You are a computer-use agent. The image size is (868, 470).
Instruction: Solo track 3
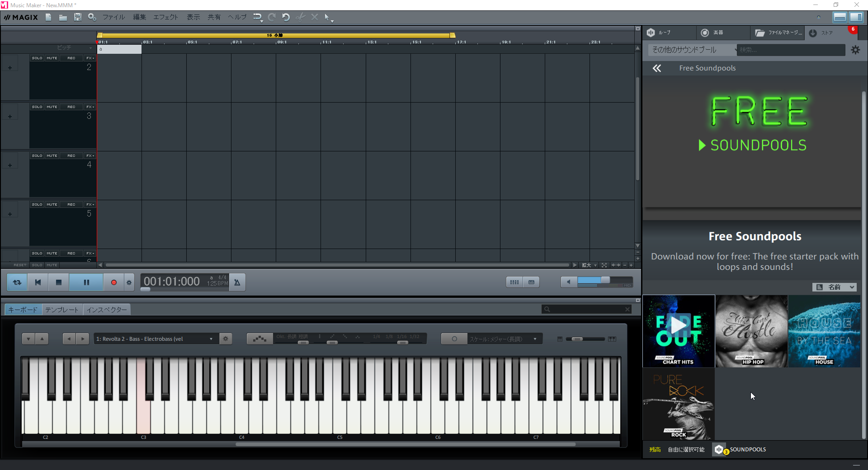click(x=37, y=107)
